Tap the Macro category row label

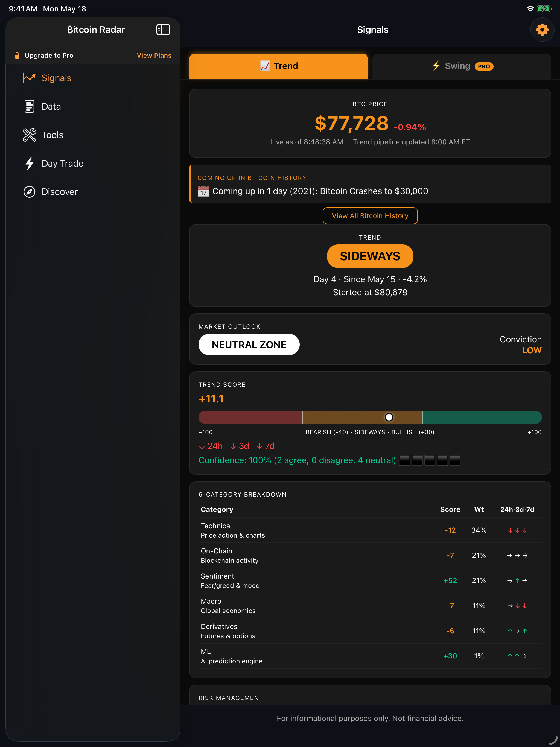pyautogui.click(x=211, y=601)
